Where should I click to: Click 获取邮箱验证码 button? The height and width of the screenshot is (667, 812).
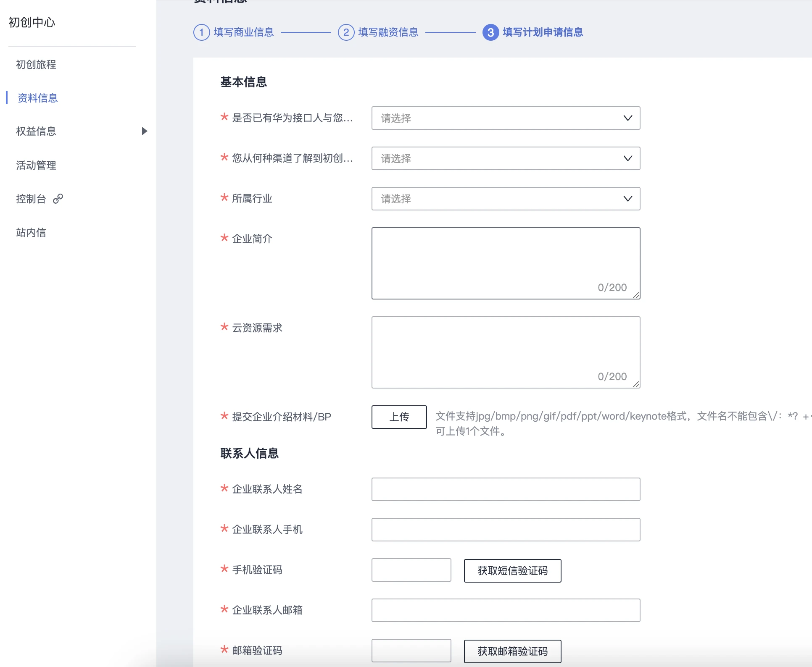point(512,651)
